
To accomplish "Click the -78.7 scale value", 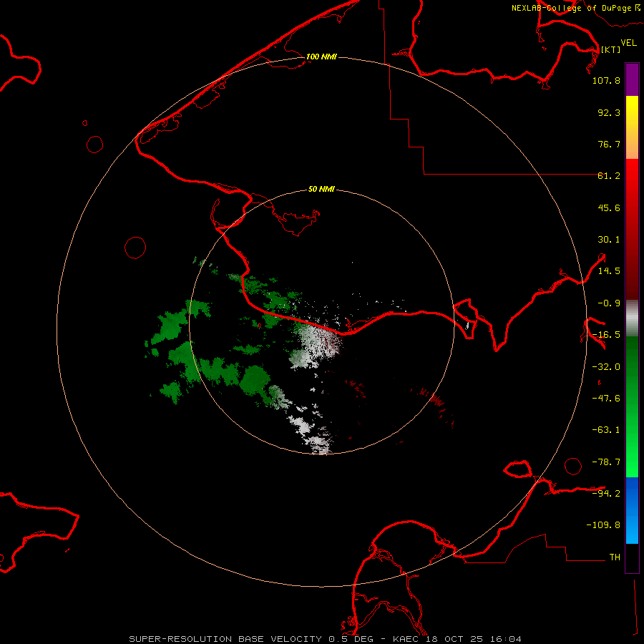I will [x=606, y=462].
